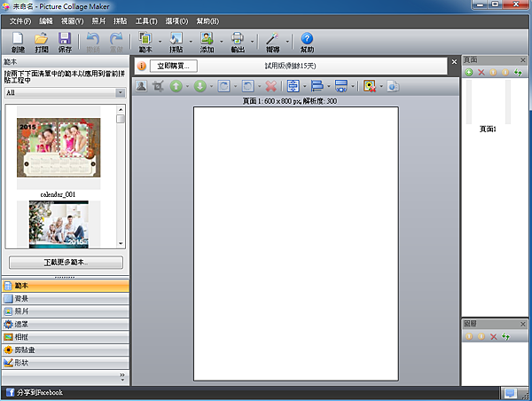Screen dimensions: 532x401
Task: Open the 文件(F) menu
Action: tap(20, 20)
